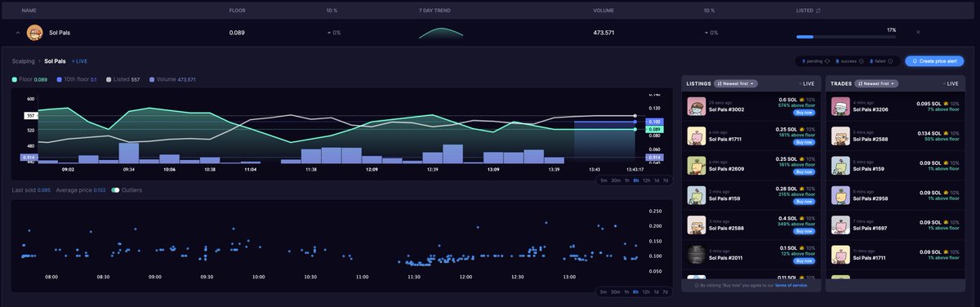
Task: Buy now Sol Pals #3002 listing
Action: click(804, 113)
